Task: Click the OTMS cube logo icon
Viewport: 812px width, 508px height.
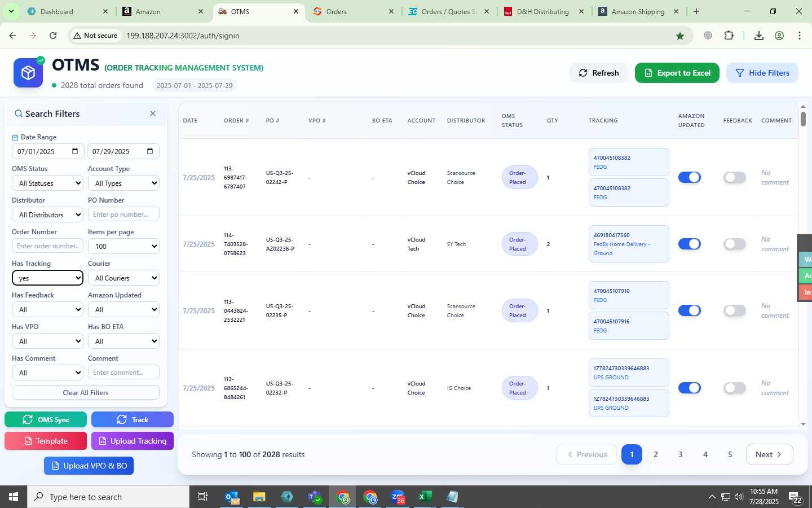Action: (28, 73)
